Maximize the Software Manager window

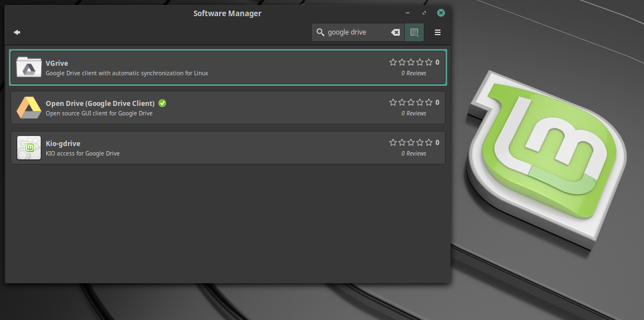point(424,13)
